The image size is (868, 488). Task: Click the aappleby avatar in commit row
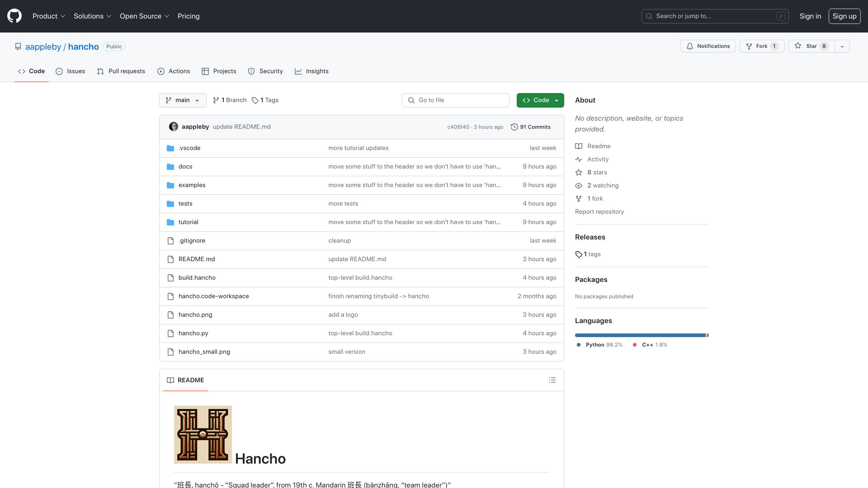click(173, 127)
